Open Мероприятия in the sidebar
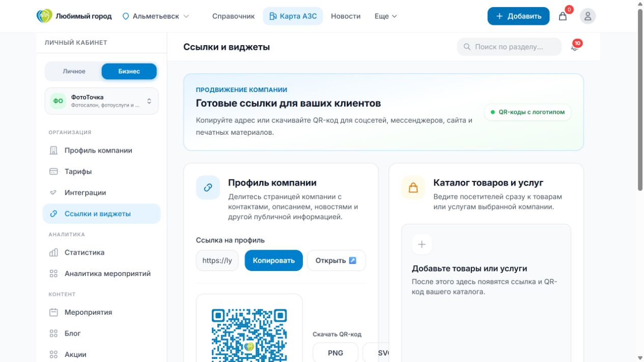Image resolution: width=644 pixels, height=362 pixels. (102, 312)
